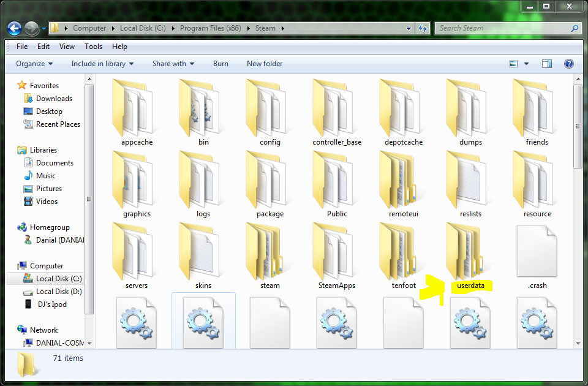The width and height of the screenshot is (588, 386).
Task: Open the reslists folder
Action: pyautogui.click(x=470, y=184)
